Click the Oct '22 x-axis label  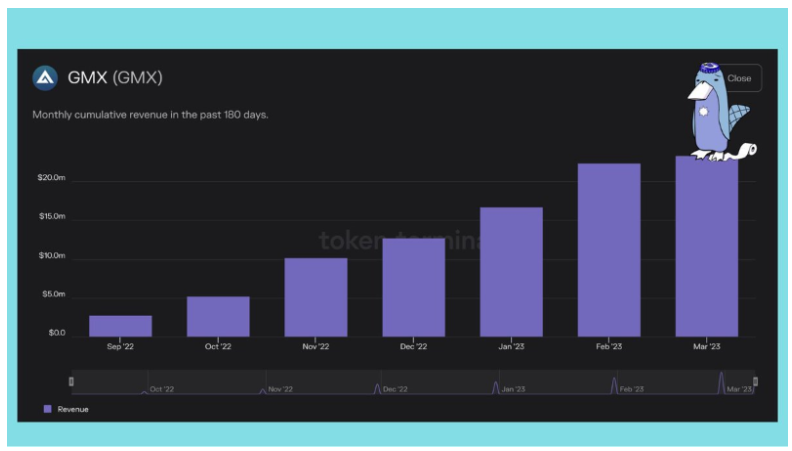(x=218, y=346)
